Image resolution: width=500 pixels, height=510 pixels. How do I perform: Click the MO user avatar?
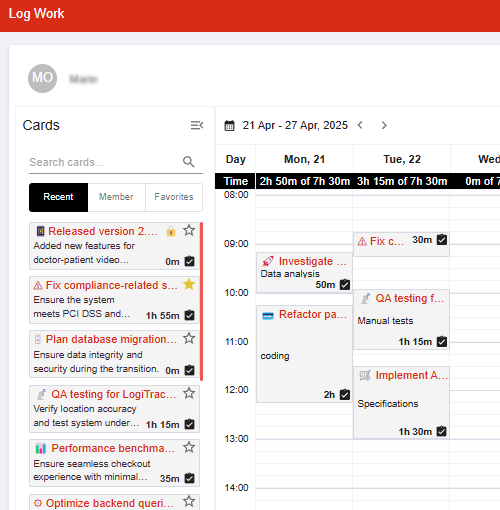(x=42, y=78)
